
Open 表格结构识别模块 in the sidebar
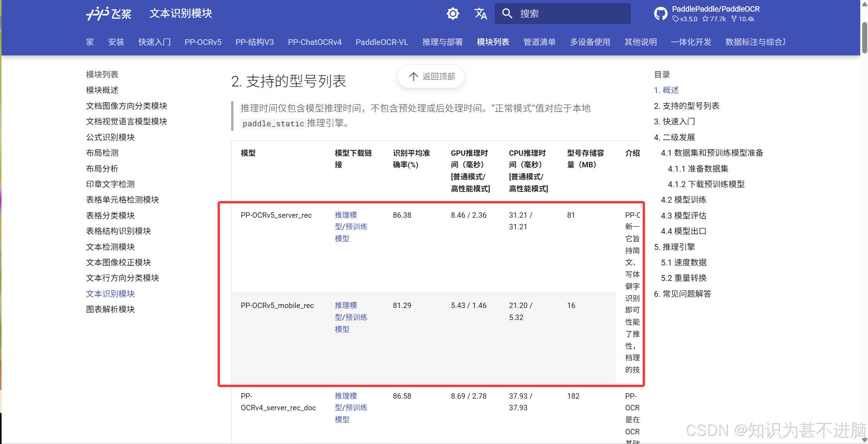pyautogui.click(x=118, y=231)
